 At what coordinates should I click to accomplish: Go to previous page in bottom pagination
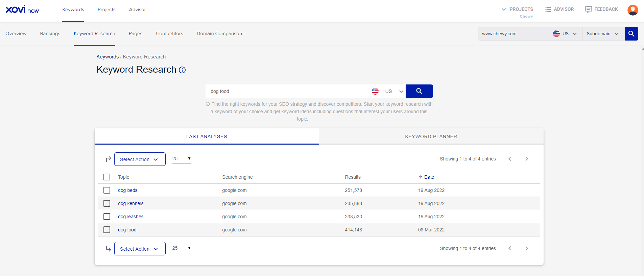[510, 248]
